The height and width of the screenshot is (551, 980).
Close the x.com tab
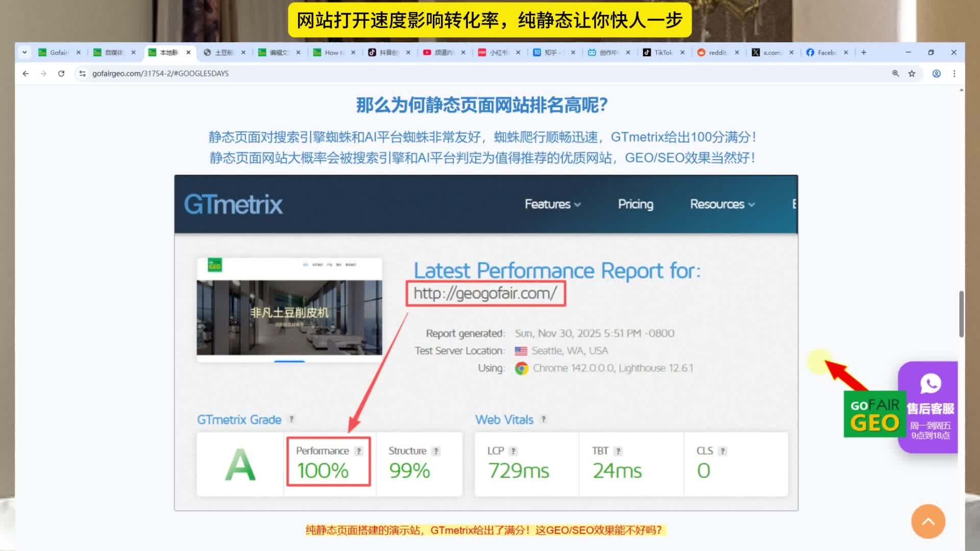click(x=791, y=52)
